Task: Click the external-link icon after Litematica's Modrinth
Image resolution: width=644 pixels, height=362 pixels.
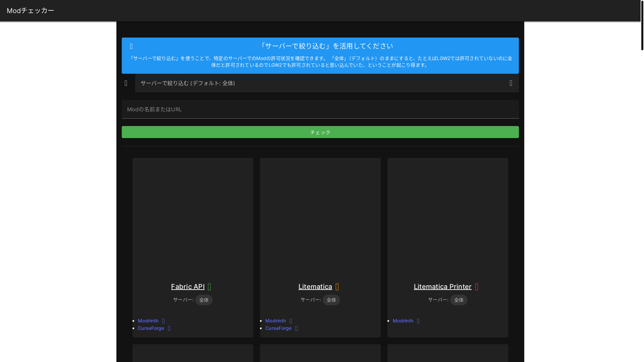Action: point(291,321)
